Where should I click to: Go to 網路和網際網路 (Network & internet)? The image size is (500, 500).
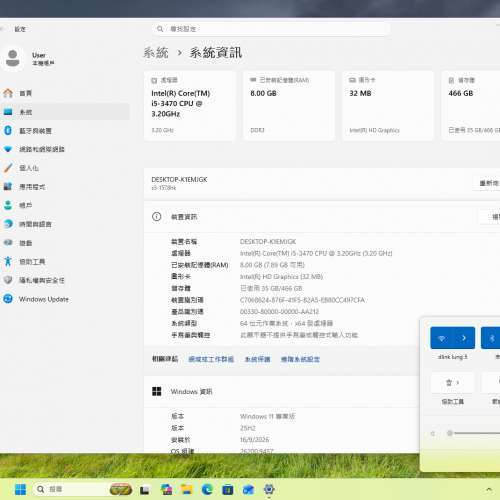(x=65, y=149)
